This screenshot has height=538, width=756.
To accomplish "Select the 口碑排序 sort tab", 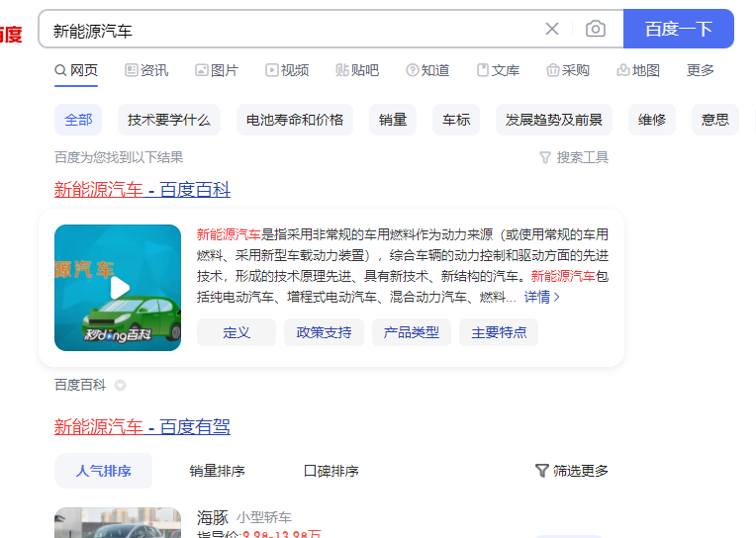I will [331, 471].
